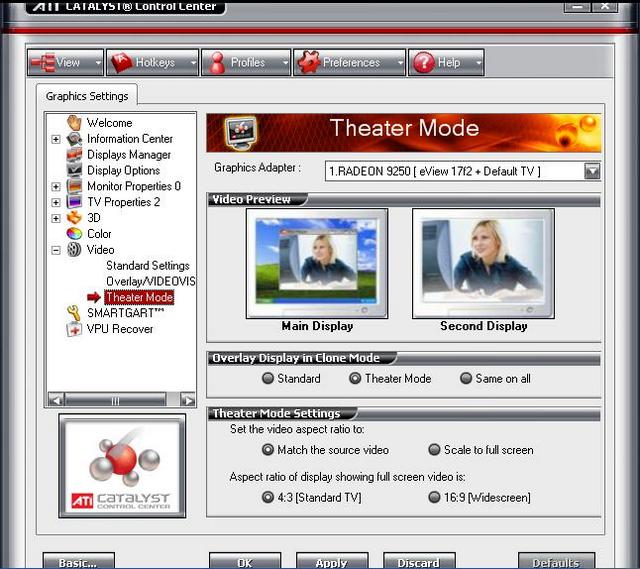Click the OK button

pos(245,561)
